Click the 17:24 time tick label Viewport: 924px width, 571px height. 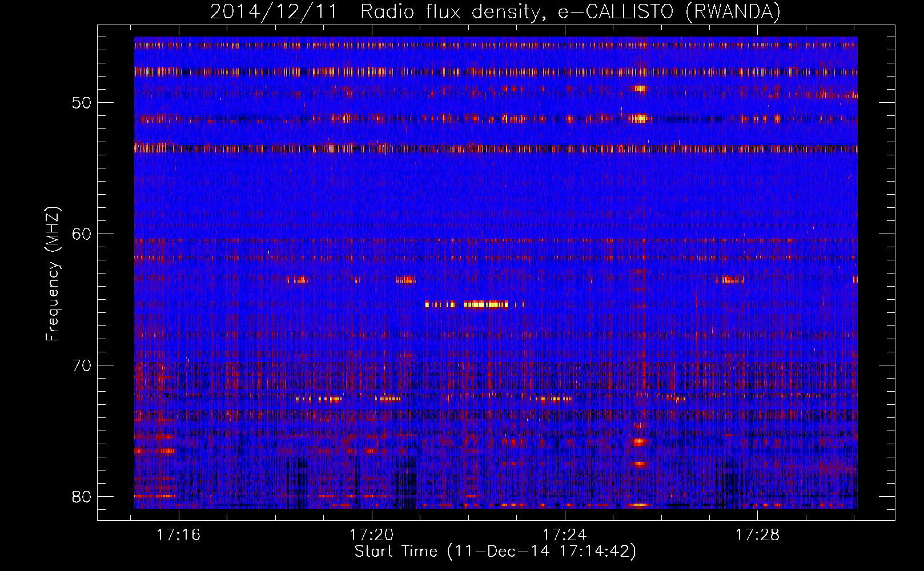(565, 535)
